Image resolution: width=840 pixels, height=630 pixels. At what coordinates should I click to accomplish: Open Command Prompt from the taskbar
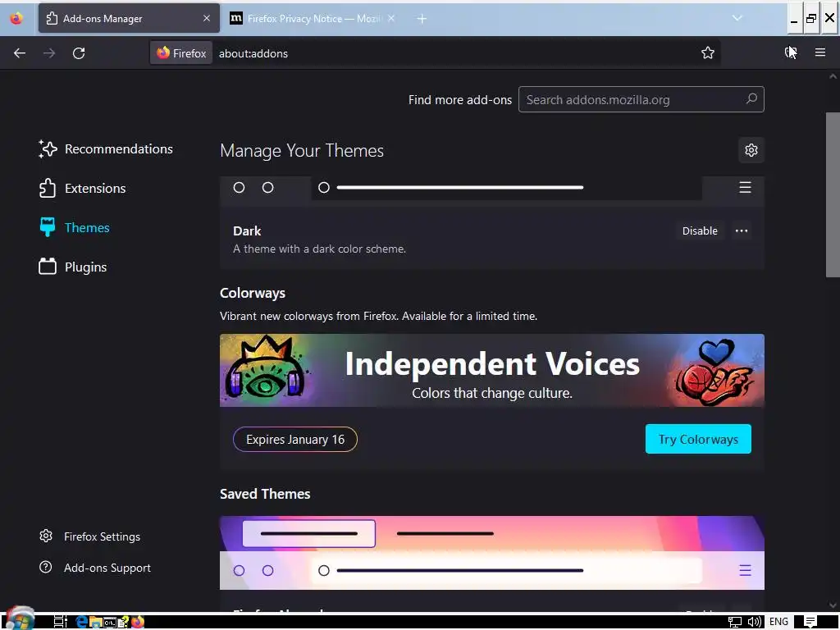(x=110, y=622)
